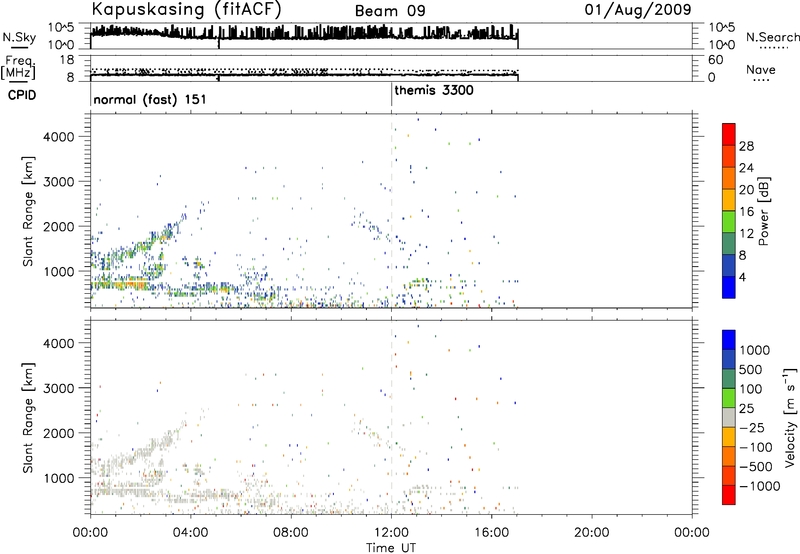Click the "18" tick on the frequency axis
This screenshot has width=800, height=554.
67,60
